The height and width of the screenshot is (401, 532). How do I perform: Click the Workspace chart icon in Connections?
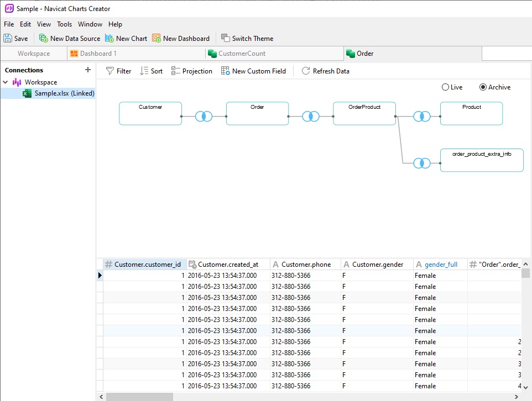coord(17,82)
